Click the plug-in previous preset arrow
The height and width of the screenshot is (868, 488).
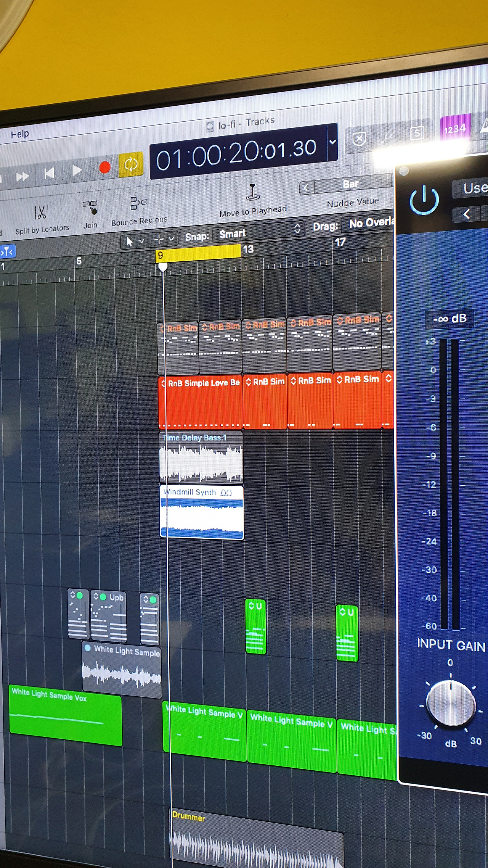[x=467, y=214]
